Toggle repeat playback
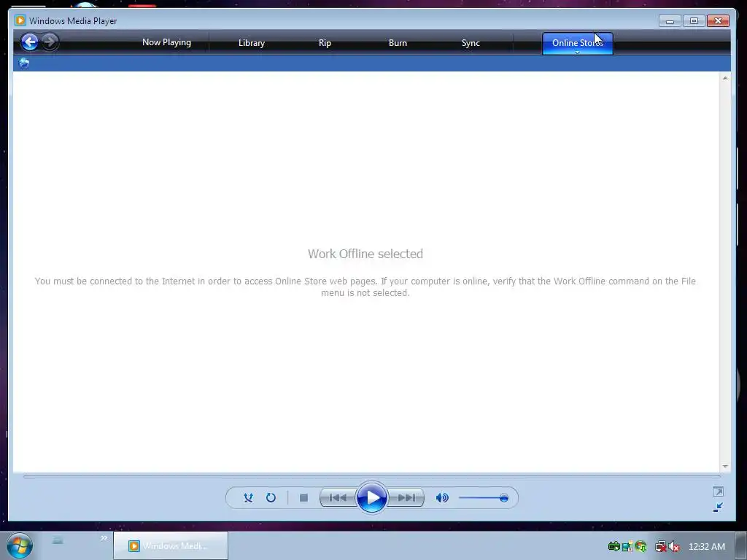Screen dimensions: 747x560 click(x=271, y=497)
